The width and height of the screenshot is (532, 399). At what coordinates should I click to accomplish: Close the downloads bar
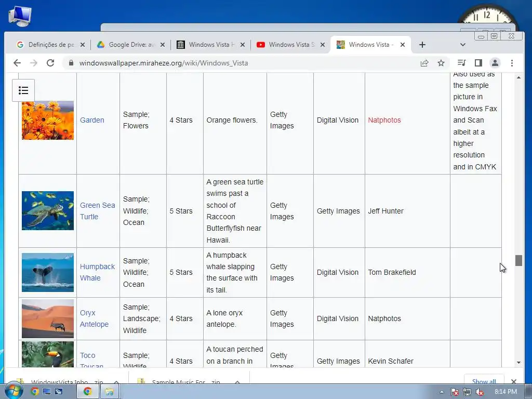pos(514,381)
